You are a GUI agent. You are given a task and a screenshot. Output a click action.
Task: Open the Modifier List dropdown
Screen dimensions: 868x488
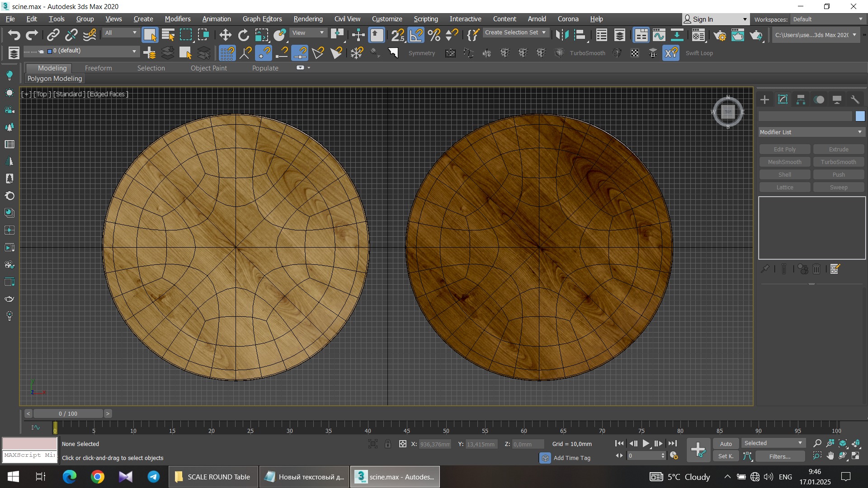tap(811, 132)
